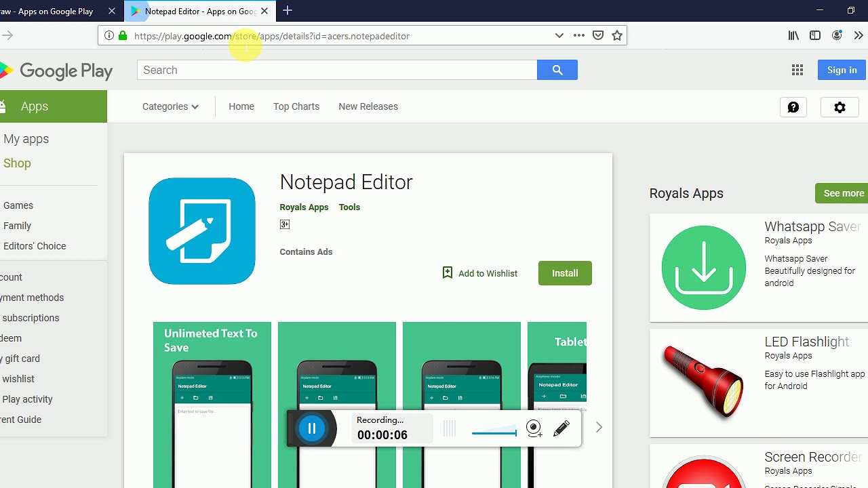Open the Unlimeted Text To Save screenshot
The image size is (868, 488).
tap(212, 405)
